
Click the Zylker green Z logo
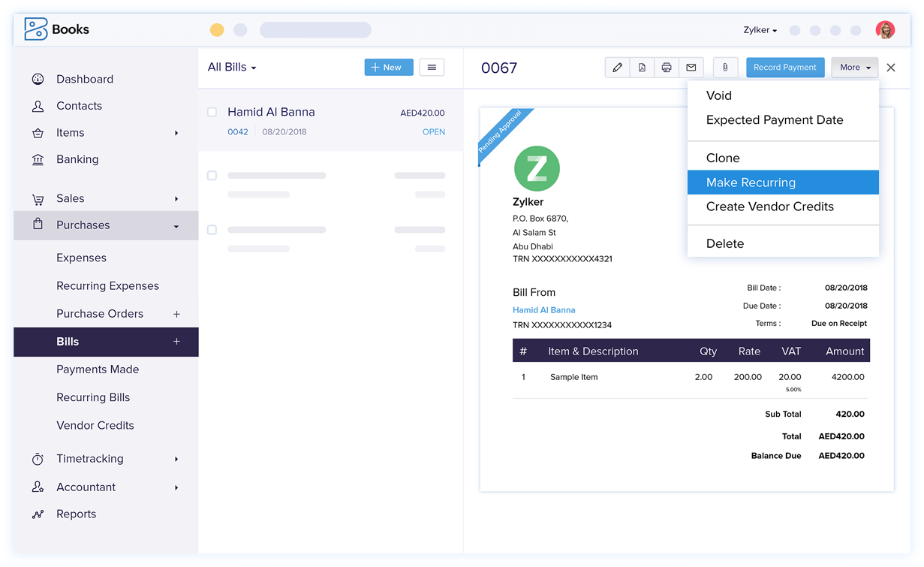tap(537, 168)
